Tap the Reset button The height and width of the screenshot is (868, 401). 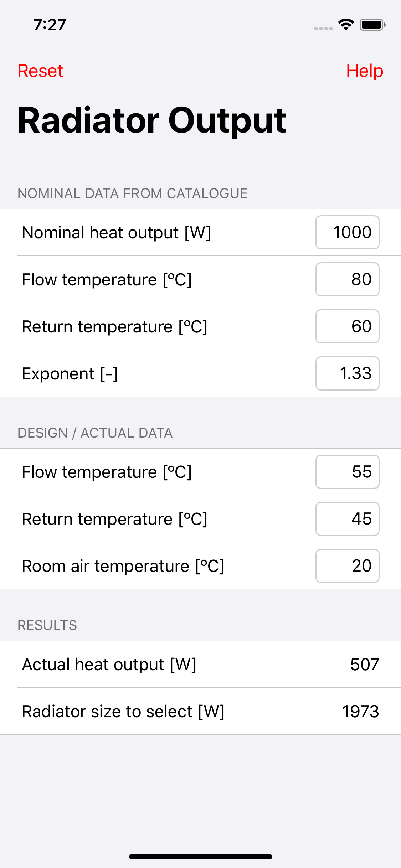40,71
